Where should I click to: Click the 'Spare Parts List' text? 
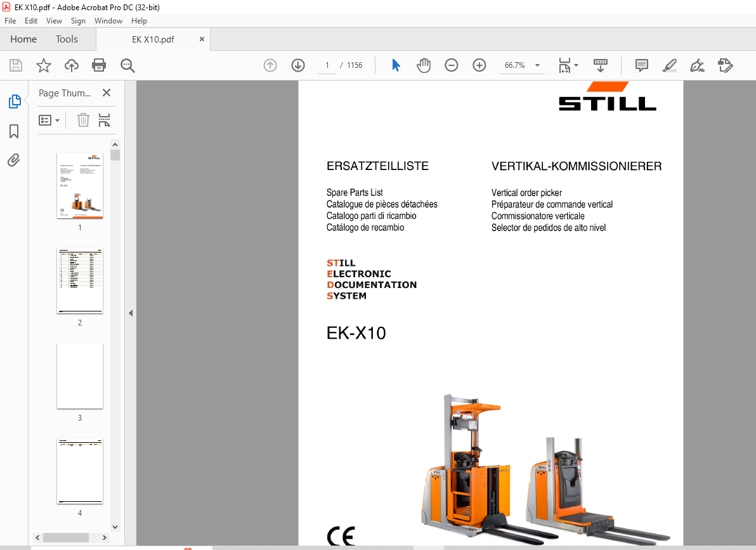pos(355,192)
